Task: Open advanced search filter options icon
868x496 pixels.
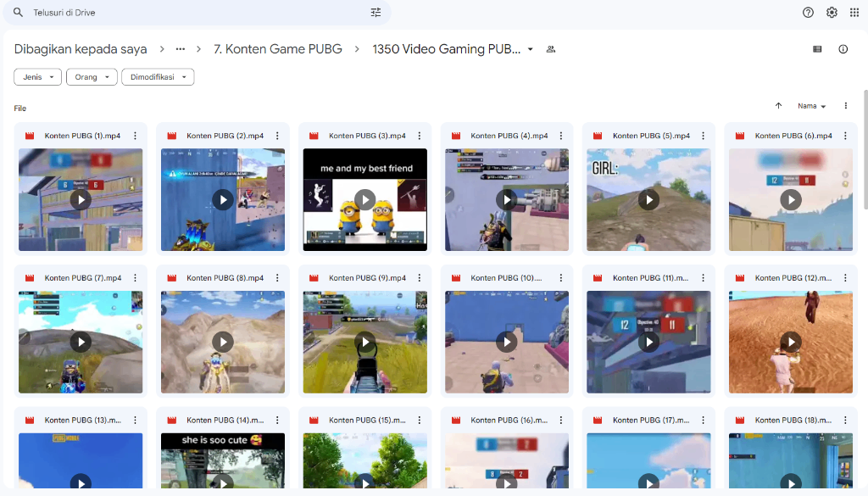Action: click(376, 13)
